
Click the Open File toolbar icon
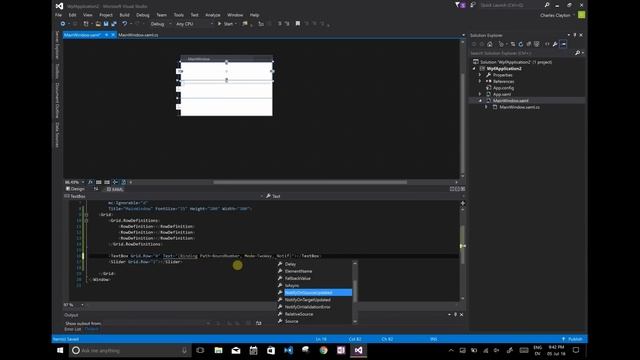pos(98,24)
